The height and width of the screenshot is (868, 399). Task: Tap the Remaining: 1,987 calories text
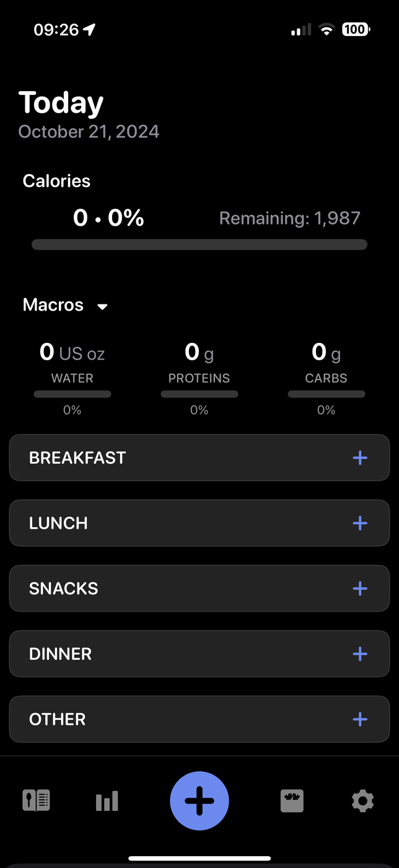tap(289, 218)
